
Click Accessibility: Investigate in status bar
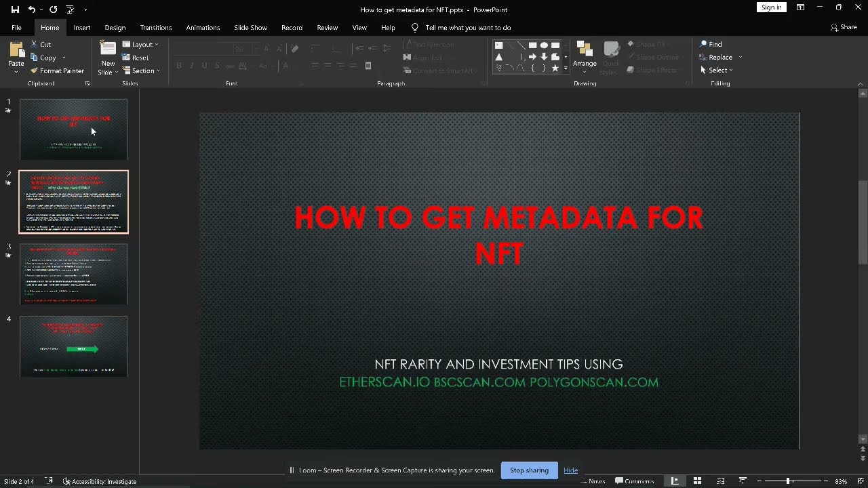click(100, 481)
